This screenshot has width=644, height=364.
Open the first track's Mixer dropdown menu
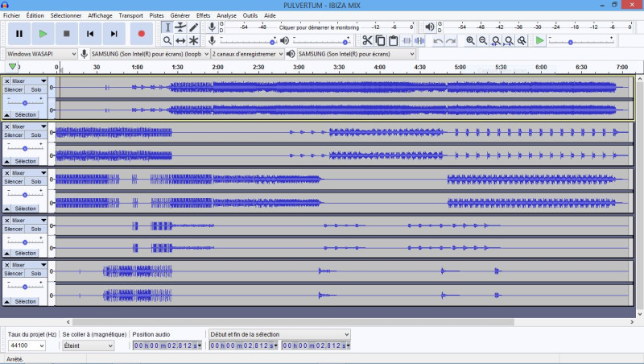click(28, 81)
